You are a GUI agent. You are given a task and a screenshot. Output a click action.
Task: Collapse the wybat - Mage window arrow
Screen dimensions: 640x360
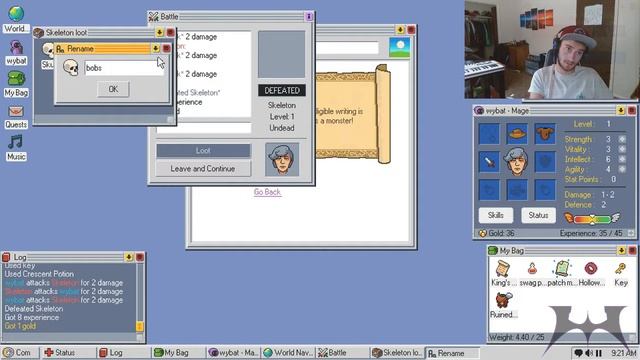click(x=621, y=111)
